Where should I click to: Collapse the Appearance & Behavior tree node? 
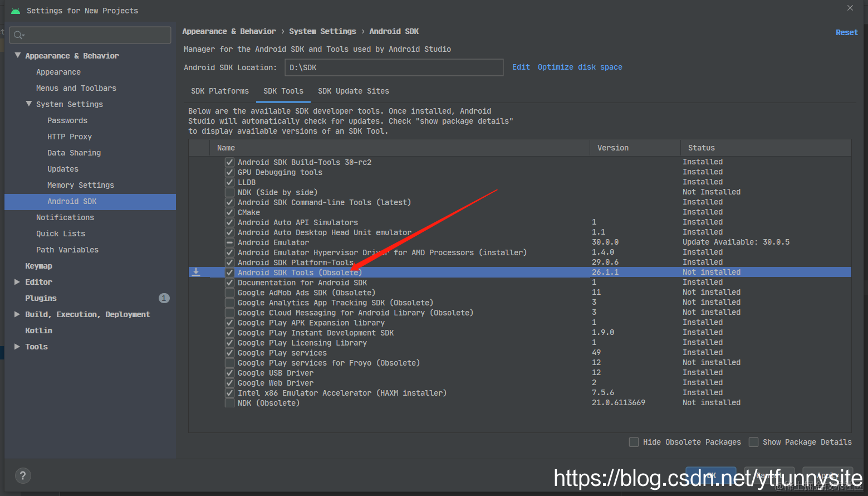[x=18, y=55]
